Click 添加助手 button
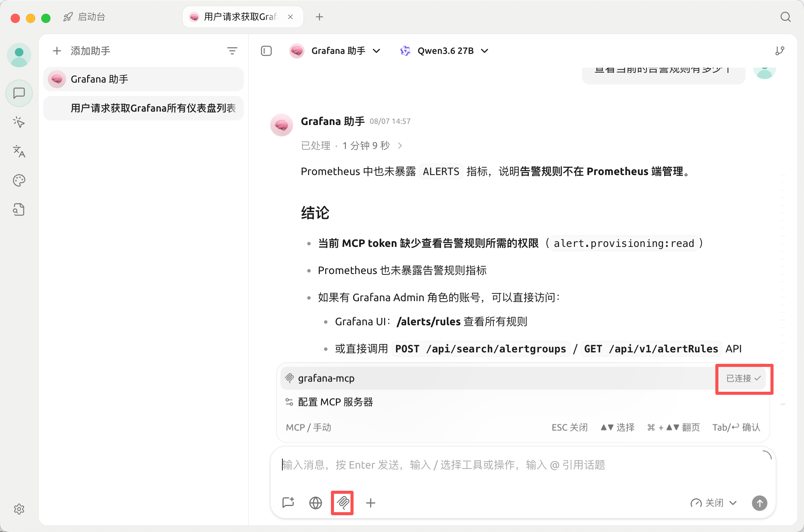 81,51
